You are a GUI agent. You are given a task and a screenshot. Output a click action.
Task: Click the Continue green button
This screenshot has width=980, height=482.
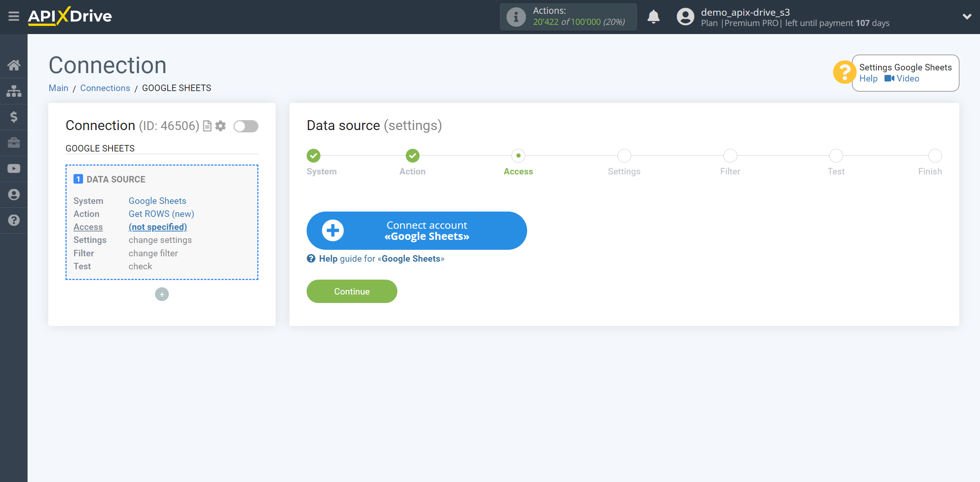tap(352, 291)
